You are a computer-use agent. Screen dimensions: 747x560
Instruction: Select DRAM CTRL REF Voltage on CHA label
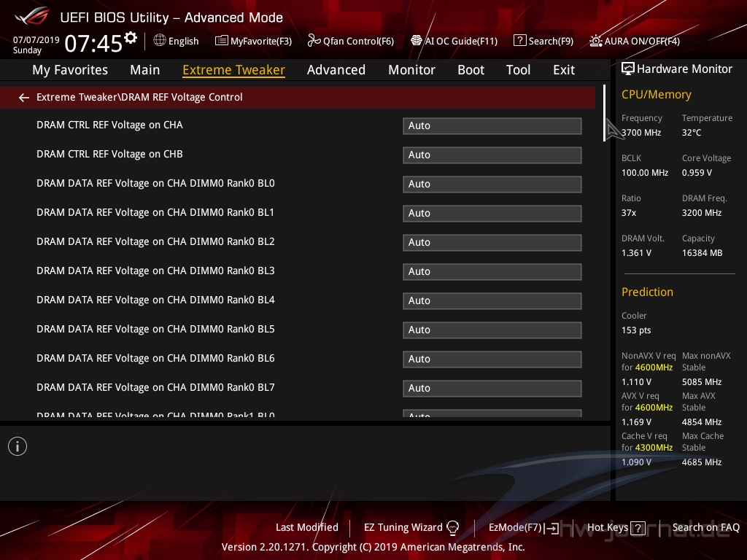(x=109, y=125)
